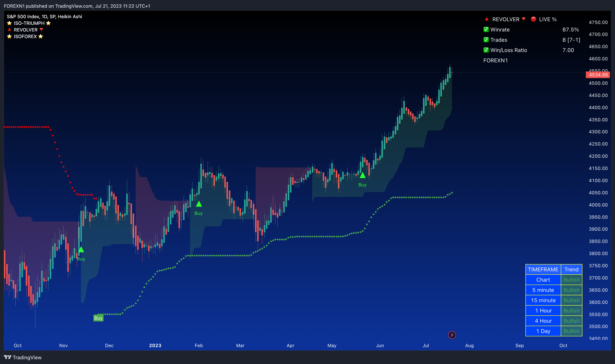Select the ISOFOREX indicator label

tap(25, 36)
